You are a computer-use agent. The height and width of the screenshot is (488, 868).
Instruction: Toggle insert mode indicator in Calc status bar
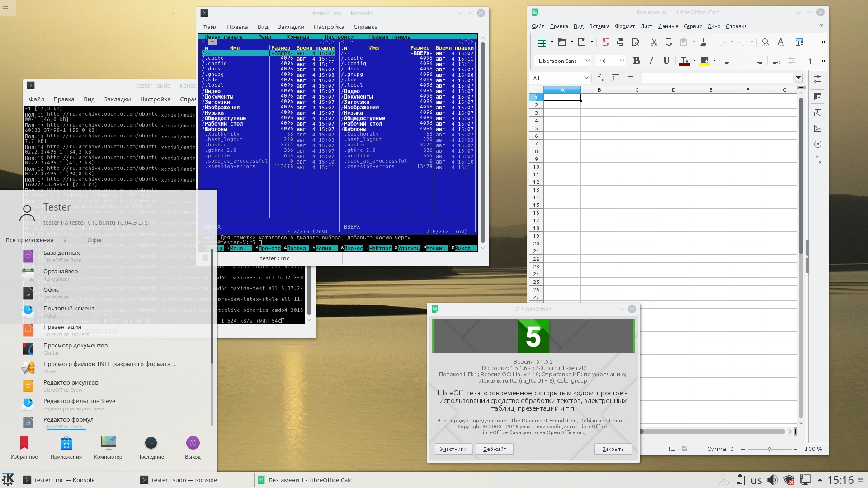coord(671,449)
